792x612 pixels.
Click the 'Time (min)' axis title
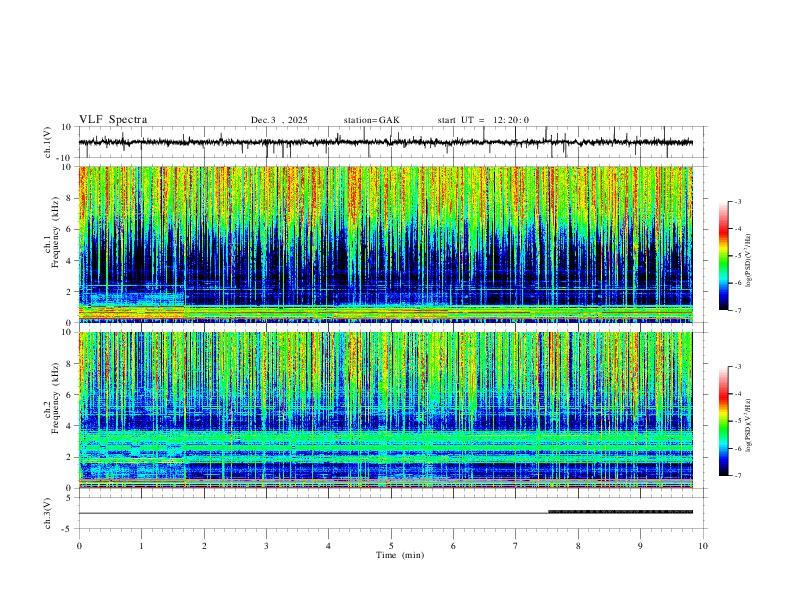[x=400, y=555]
